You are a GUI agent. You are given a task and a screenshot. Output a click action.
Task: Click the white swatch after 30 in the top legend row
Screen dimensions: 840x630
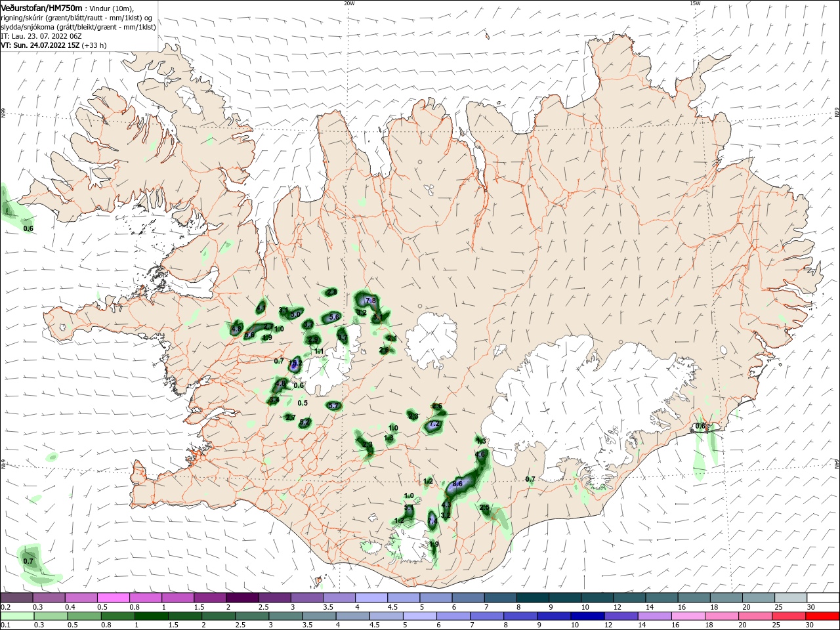click(823, 597)
